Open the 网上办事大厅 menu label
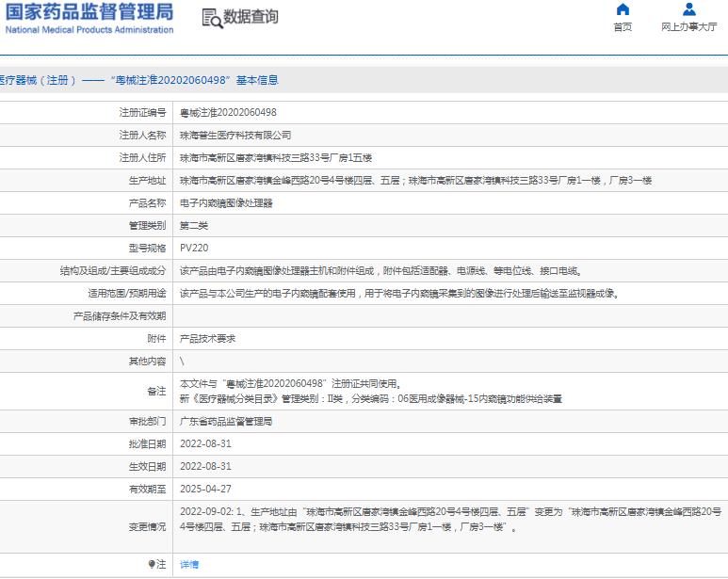Image resolution: width=728 pixels, height=579 pixels. pyautogui.click(x=688, y=27)
